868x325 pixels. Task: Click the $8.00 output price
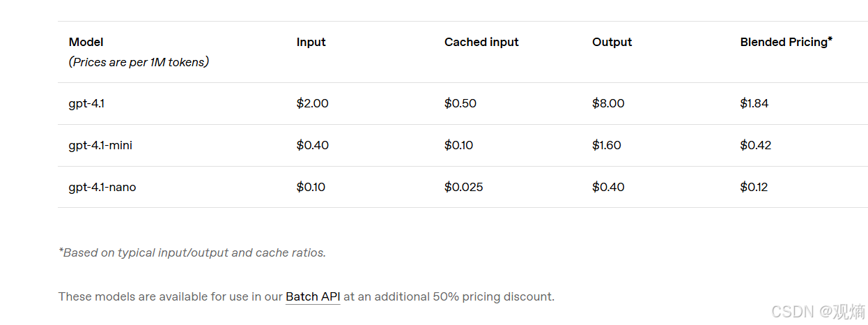coord(608,103)
